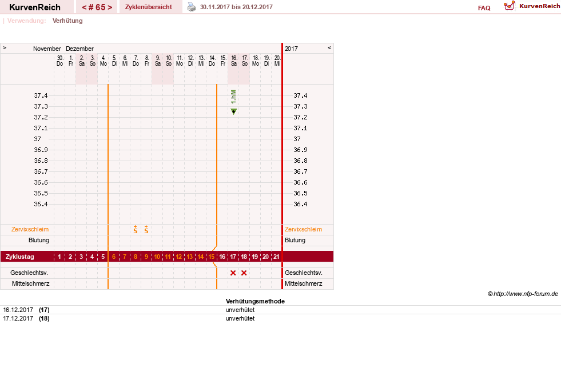Screen dimensions: 561x392
Task: Click the right Mittelschmerz row label
Action: pyautogui.click(x=304, y=283)
